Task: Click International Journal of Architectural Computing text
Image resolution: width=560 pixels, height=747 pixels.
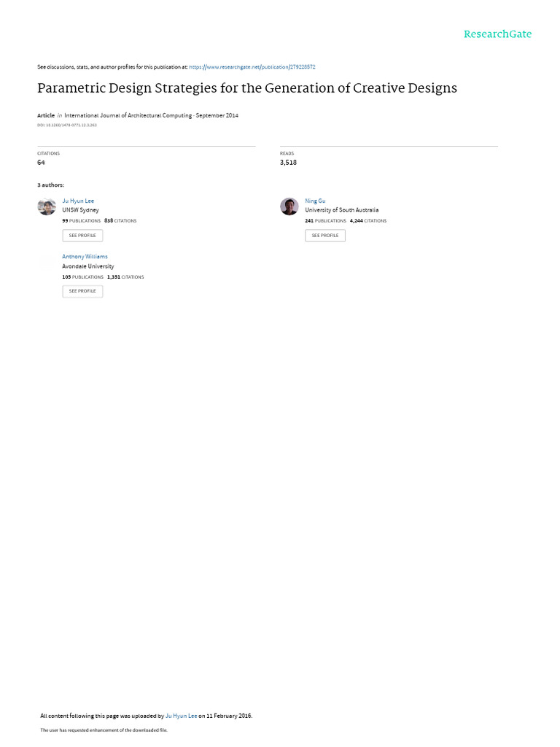Action: pos(128,115)
